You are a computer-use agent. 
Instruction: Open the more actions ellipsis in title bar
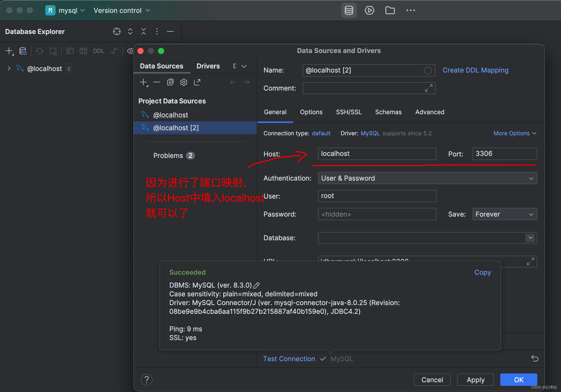pos(410,10)
